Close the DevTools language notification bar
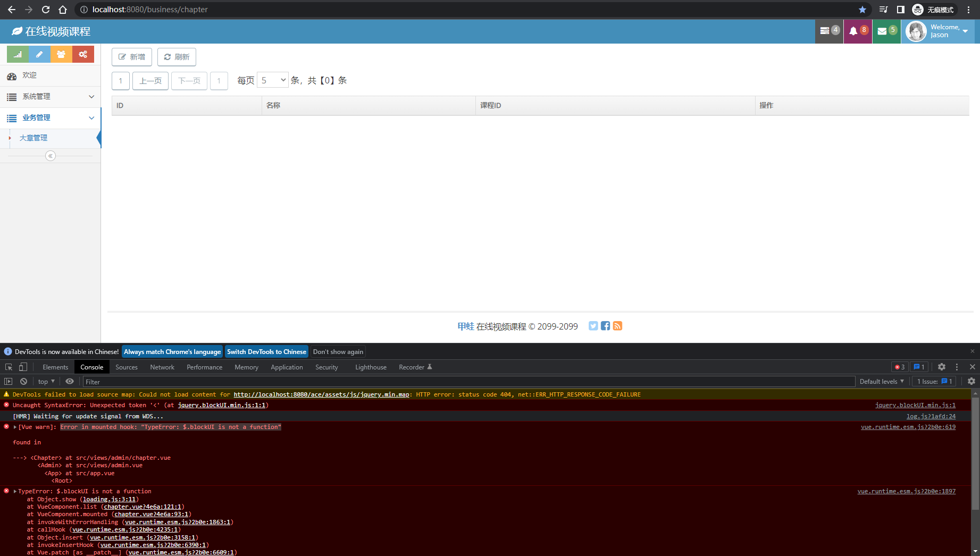The width and height of the screenshot is (980, 556). [x=973, y=351]
